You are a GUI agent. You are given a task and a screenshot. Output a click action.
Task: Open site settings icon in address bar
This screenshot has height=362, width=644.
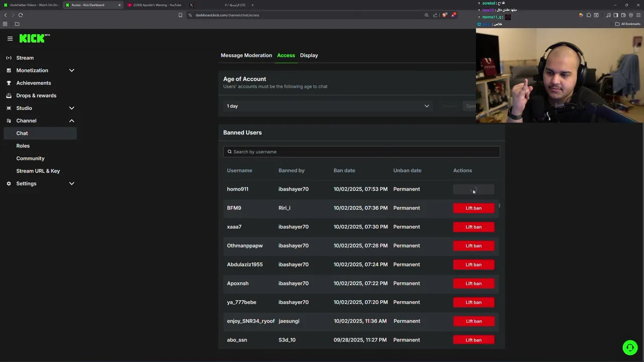click(190, 15)
